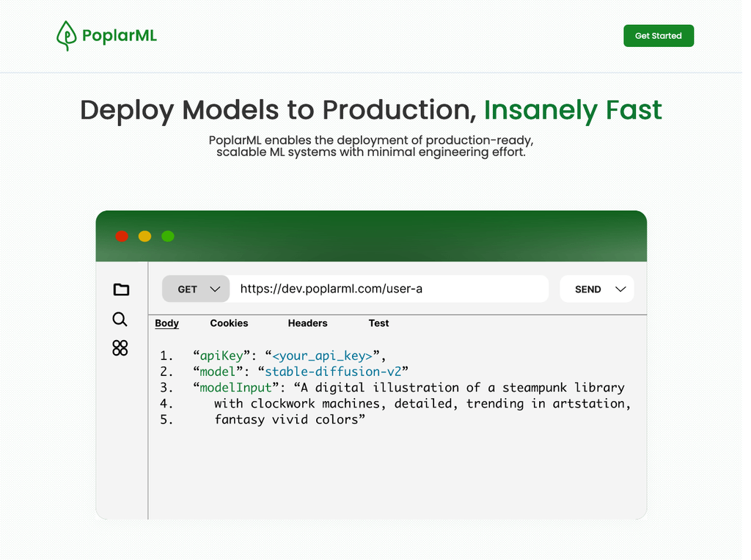Viewport: 751px width, 560px height.
Task: Click the yellow window dot
Action: (144, 237)
